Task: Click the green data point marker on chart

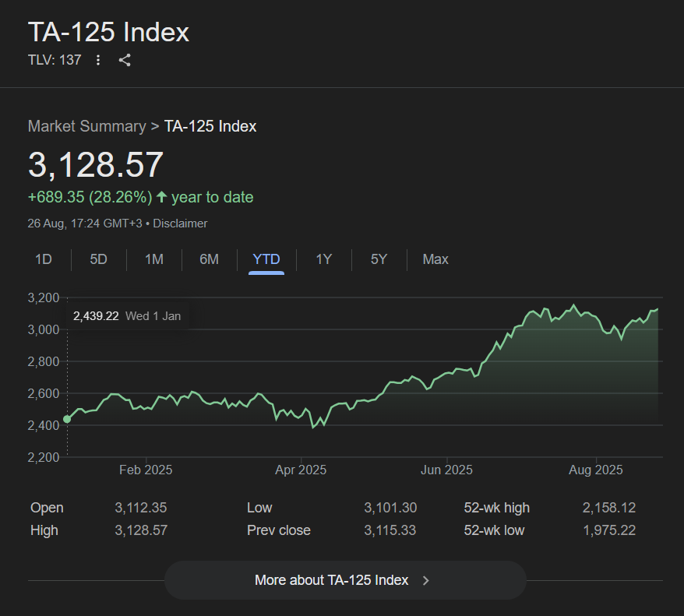Action: click(x=67, y=419)
